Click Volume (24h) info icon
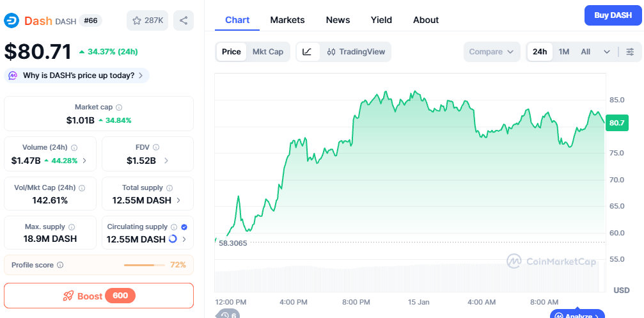The width and height of the screenshot is (644, 318). click(x=74, y=148)
